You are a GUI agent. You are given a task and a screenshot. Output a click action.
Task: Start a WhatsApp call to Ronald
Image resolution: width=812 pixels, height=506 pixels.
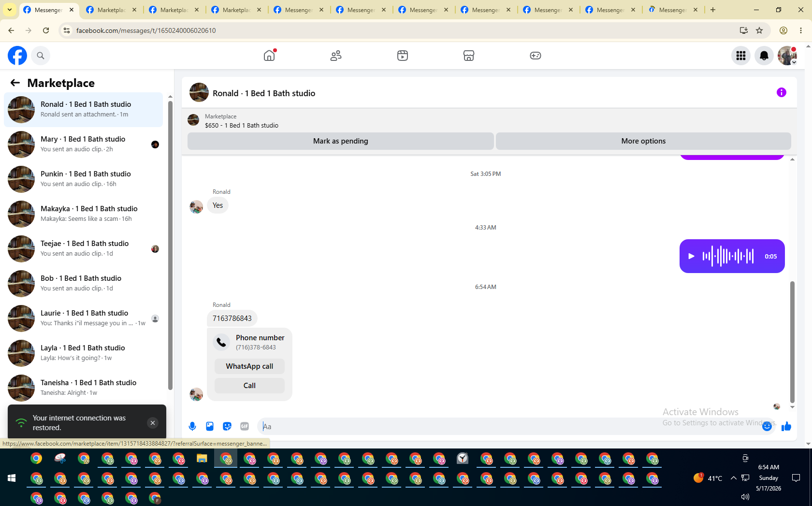(x=249, y=366)
